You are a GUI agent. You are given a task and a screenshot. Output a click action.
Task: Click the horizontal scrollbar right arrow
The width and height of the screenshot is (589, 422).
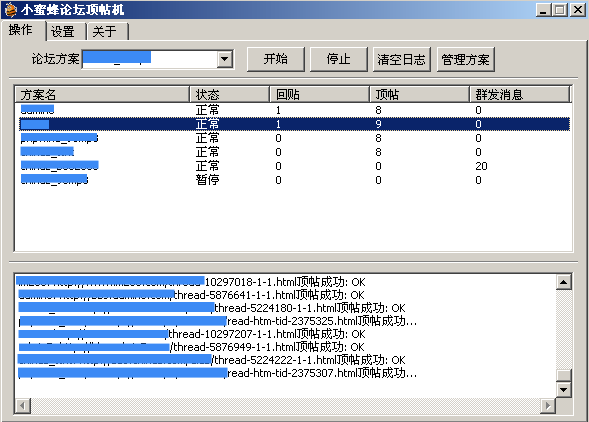pyautogui.click(x=548, y=406)
